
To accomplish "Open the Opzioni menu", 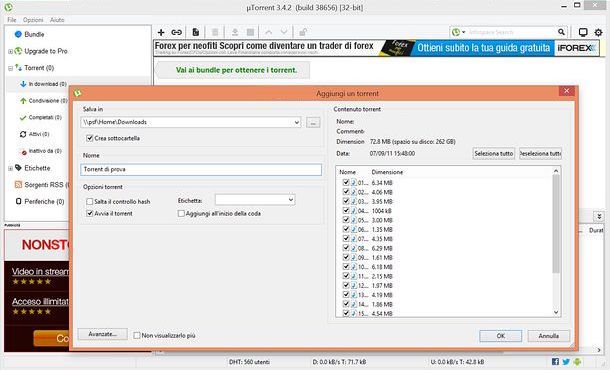I will (33, 19).
